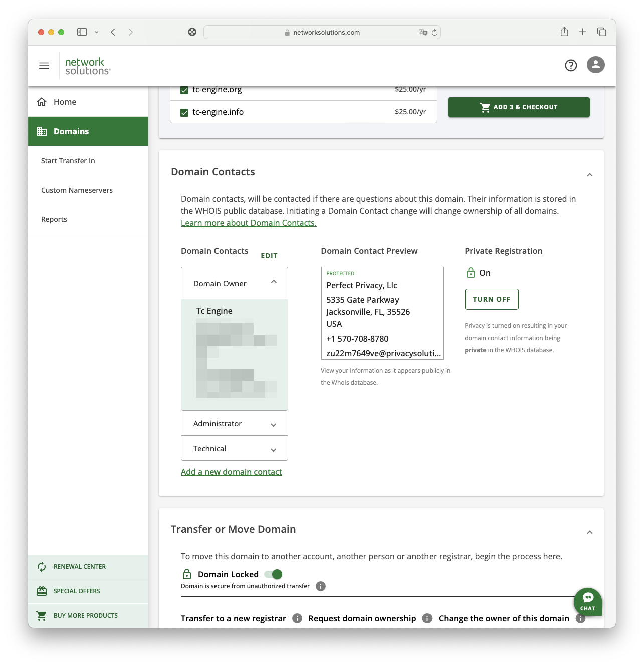Toggle the Domain Locked switch
The image size is (644, 665).
(274, 574)
